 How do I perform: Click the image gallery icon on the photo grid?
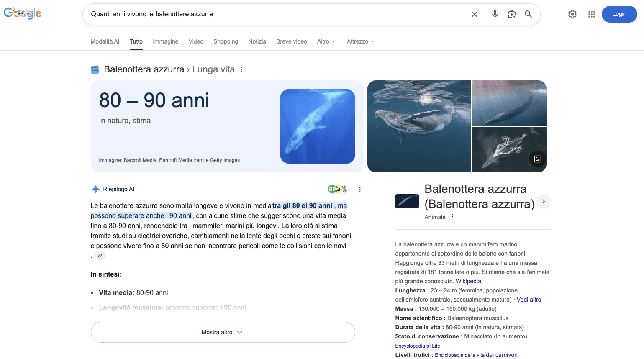537,159
